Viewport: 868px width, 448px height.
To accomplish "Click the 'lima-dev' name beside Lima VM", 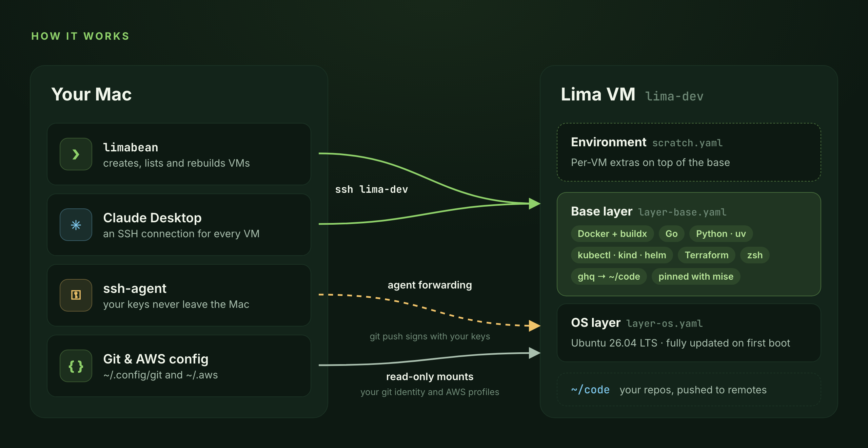I will pyautogui.click(x=674, y=96).
